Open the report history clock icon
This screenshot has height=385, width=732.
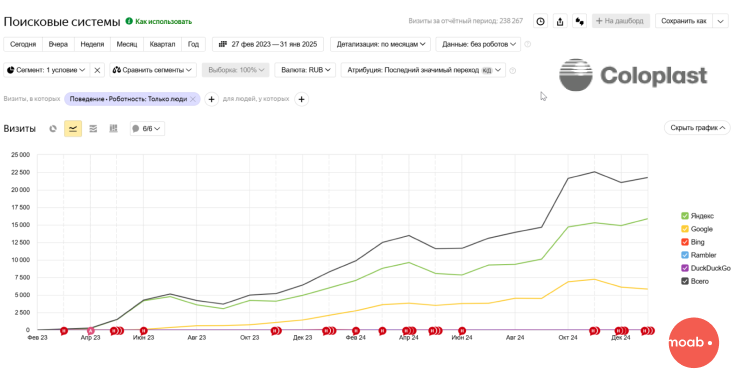pyautogui.click(x=540, y=21)
